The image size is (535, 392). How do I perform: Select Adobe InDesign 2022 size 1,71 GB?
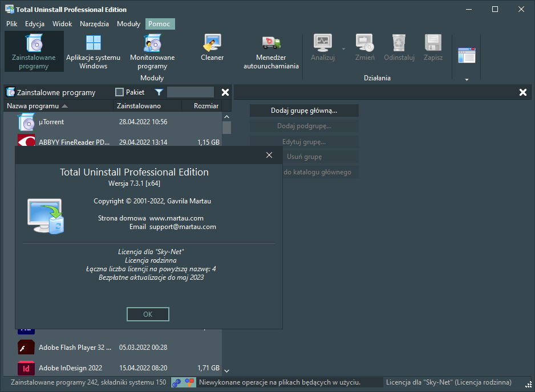(208, 368)
